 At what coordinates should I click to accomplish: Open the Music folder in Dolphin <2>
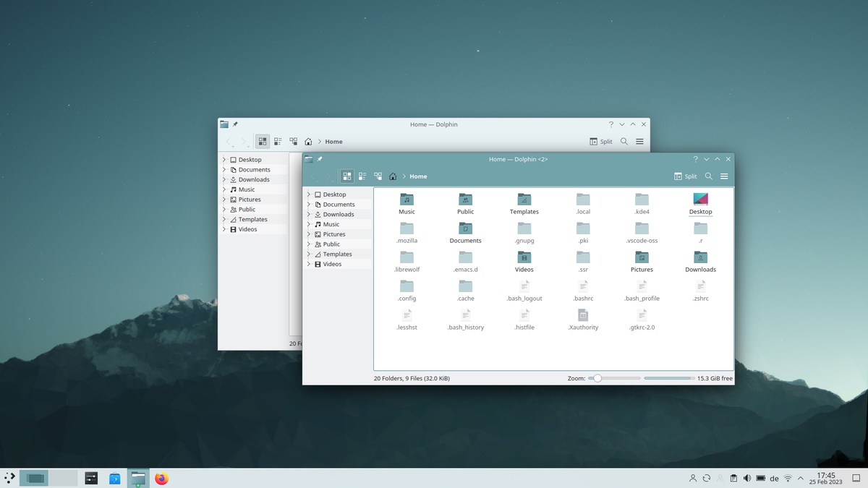[407, 199]
